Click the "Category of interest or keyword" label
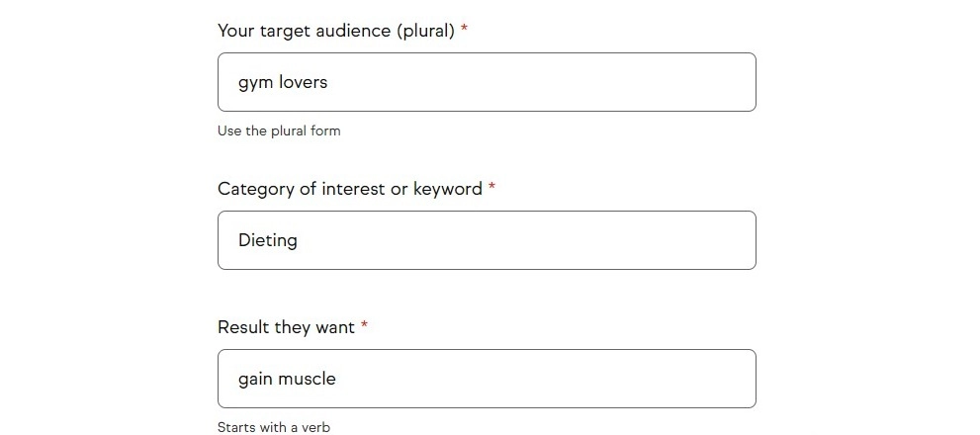The image size is (980, 435). tap(349, 189)
